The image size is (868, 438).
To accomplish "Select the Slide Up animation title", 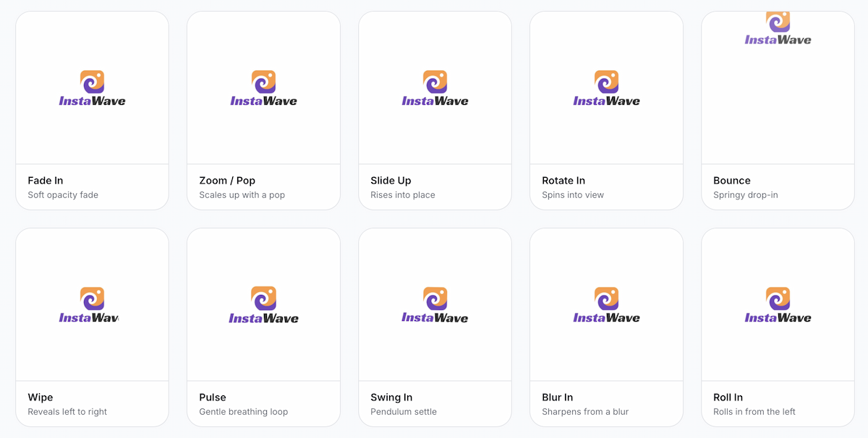I will [391, 181].
